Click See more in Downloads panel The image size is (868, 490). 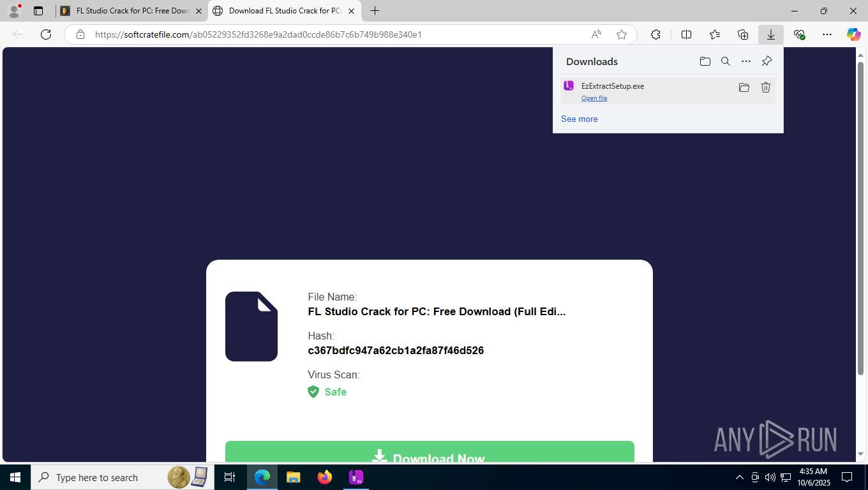580,119
